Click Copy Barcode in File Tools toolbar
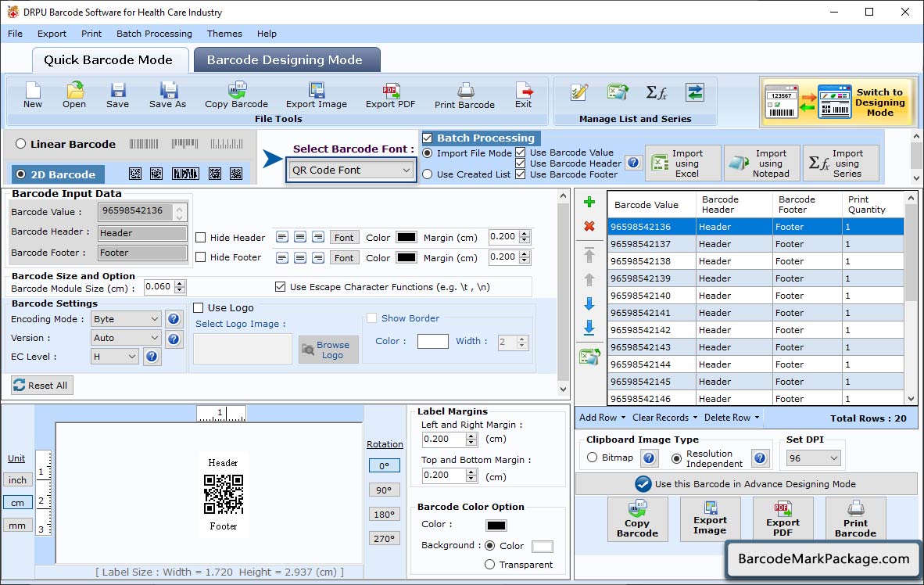The height and width of the screenshot is (585, 924). tap(236, 95)
